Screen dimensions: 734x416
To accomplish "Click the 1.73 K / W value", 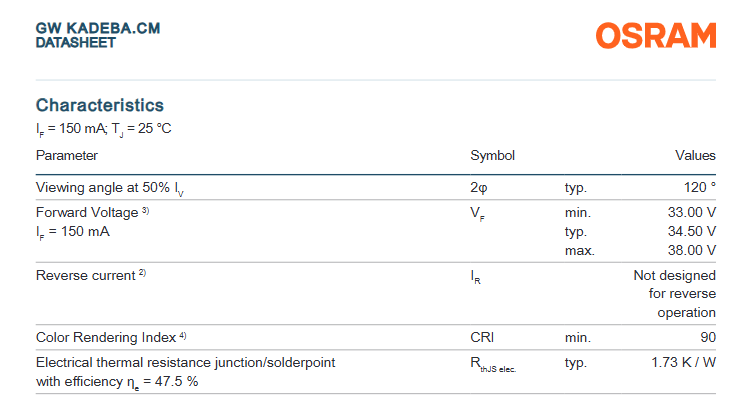I will point(683,362).
